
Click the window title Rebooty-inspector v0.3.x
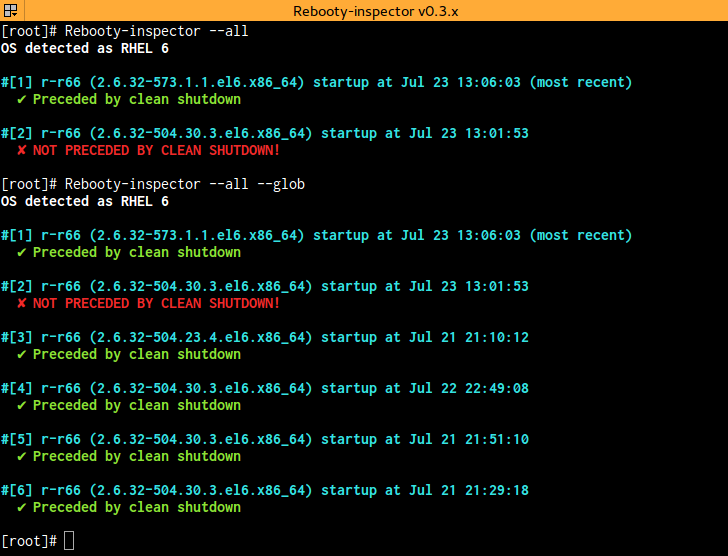364,11
